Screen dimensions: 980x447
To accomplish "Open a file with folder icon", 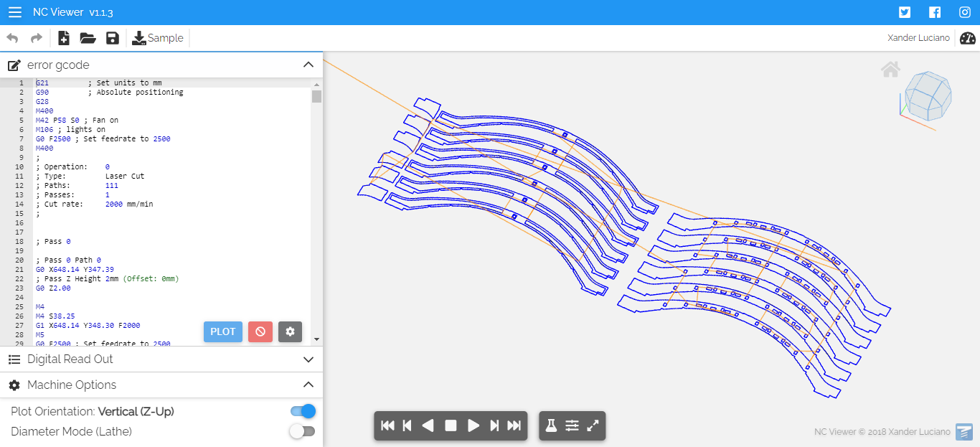I will pyautogui.click(x=88, y=38).
